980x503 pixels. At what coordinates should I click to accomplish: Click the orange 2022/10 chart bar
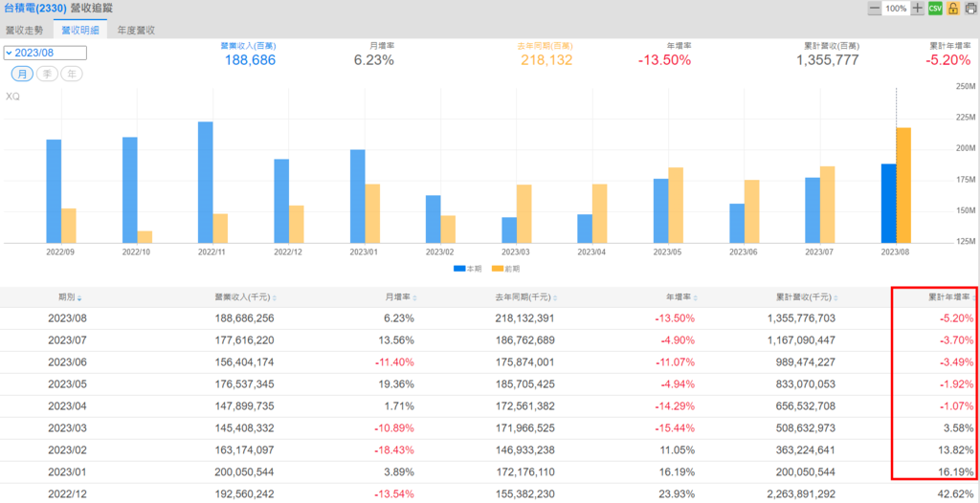[145, 237]
